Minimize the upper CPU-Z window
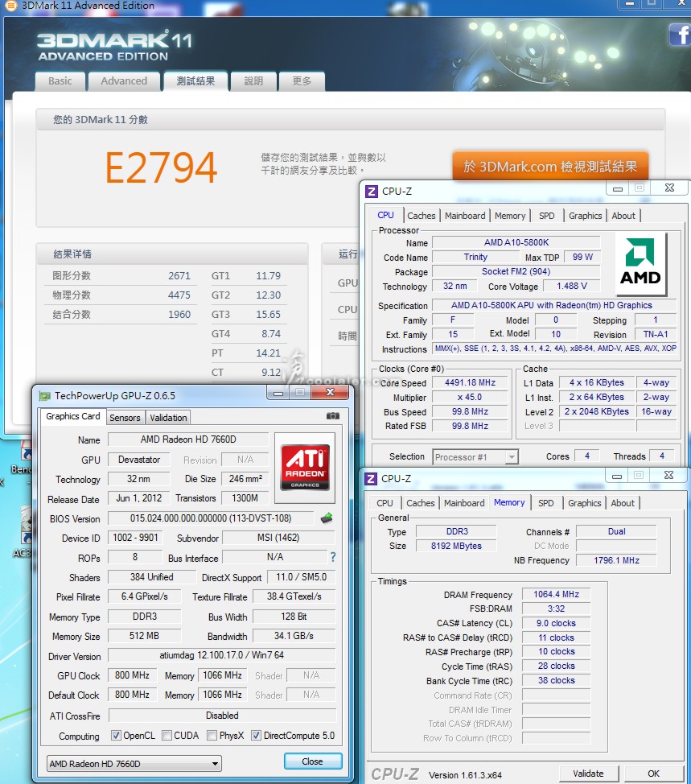 (x=618, y=188)
